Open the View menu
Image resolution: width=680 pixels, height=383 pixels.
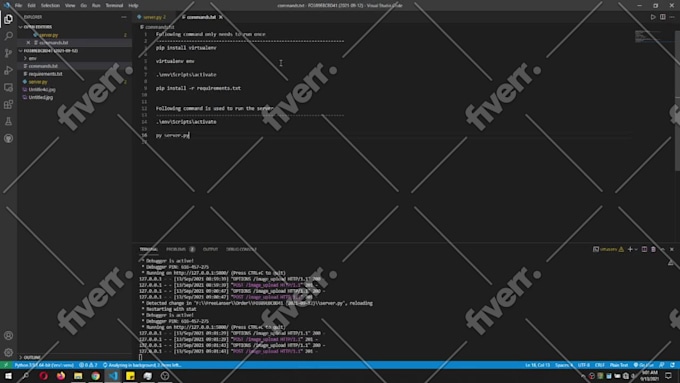(70, 5)
